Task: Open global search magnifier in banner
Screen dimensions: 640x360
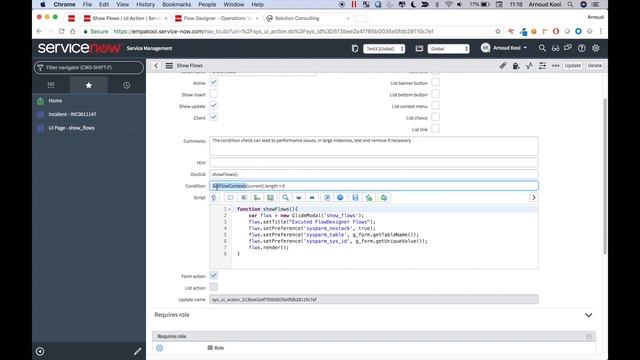Action: point(542,48)
